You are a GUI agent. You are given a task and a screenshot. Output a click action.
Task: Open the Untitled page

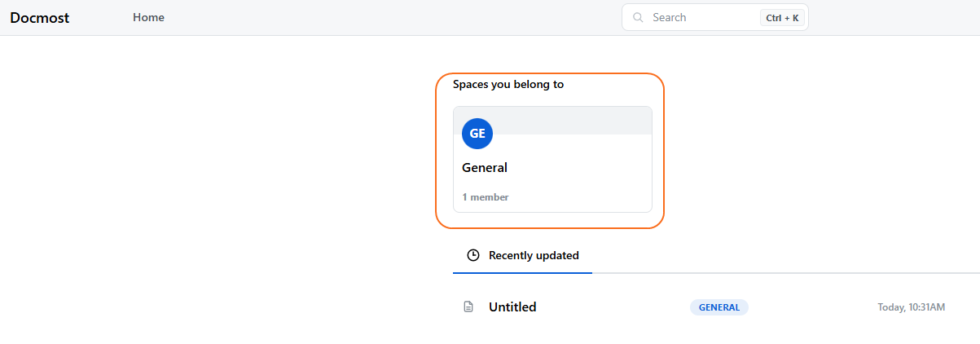512,307
